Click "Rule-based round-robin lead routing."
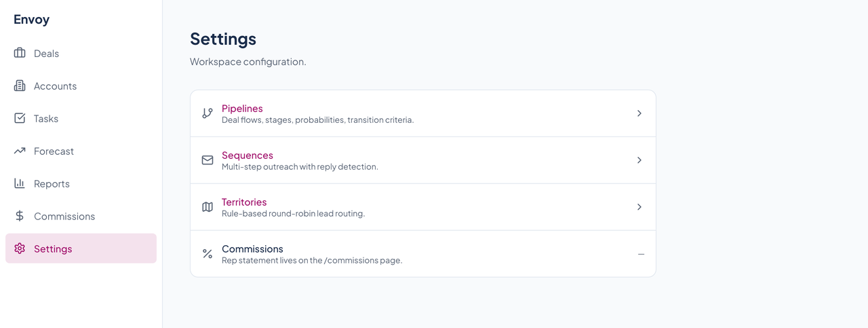Image resolution: width=868 pixels, height=328 pixels. tap(293, 214)
